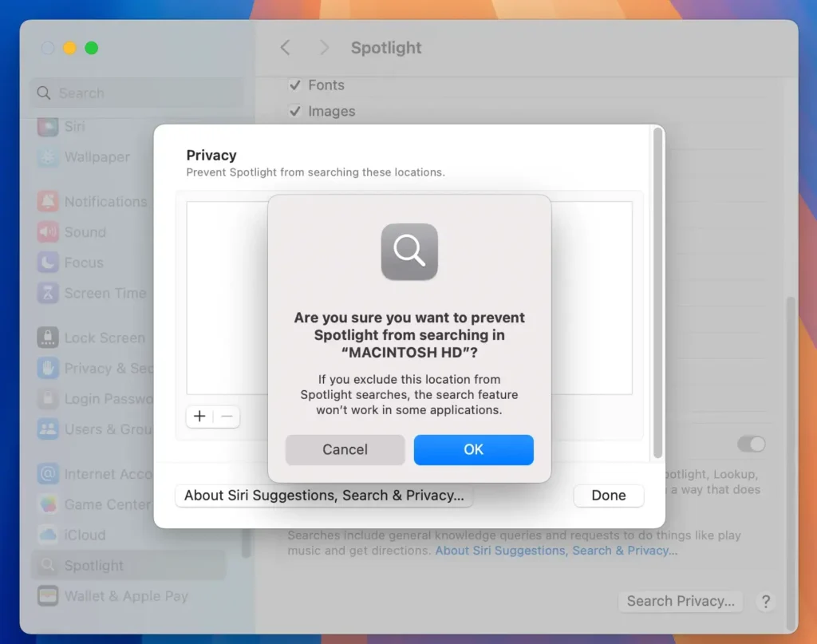Image resolution: width=817 pixels, height=644 pixels.
Task: Go back with the left chevron
Action: click(286, 48)
